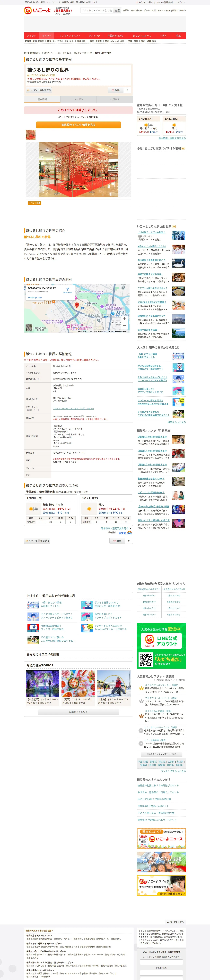The width and height of the screenshot is (210, 980).
Task: Click the top heart 保存 button
Action: pos(115,90)
